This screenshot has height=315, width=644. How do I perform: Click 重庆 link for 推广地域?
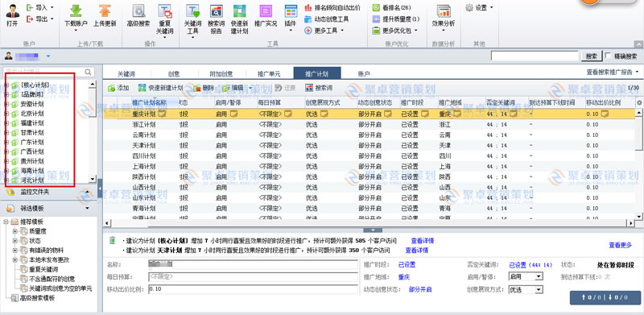coord(404,277)
